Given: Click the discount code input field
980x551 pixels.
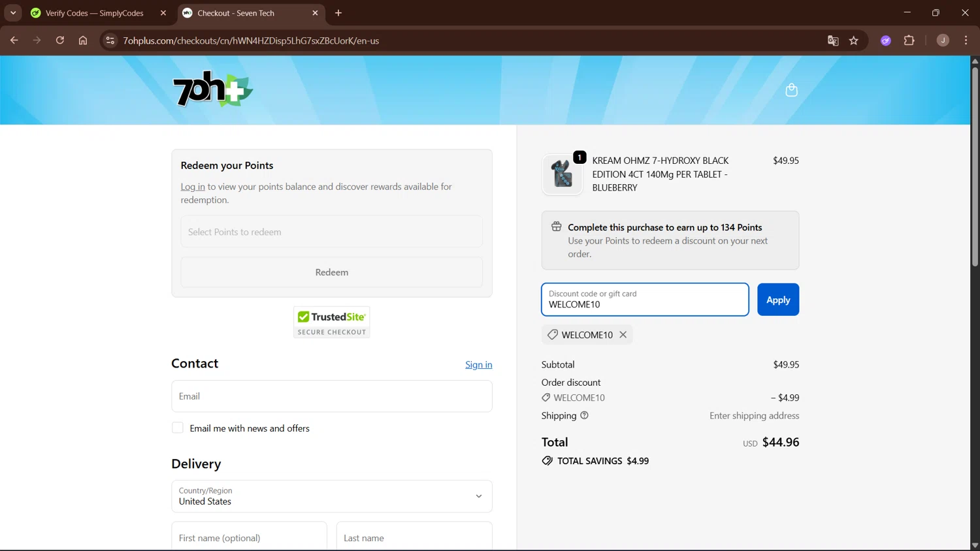Looking at the screenshot, I should tap(645, 300).
